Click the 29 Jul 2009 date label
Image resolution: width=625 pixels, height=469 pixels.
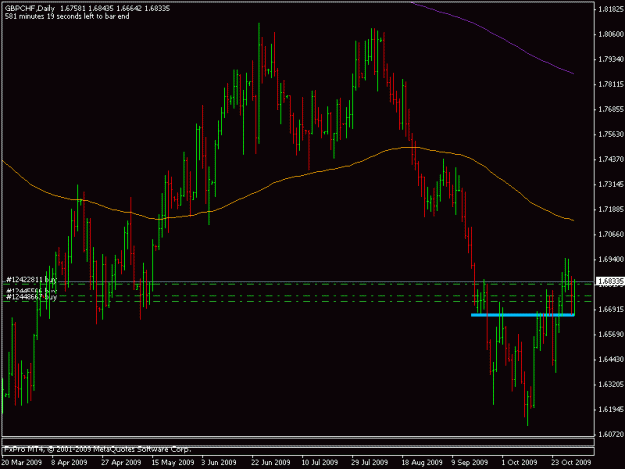click(x=369, y=462)
